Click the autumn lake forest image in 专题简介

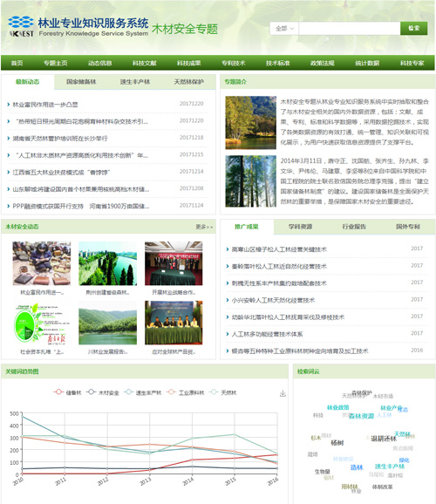[250, 122]
